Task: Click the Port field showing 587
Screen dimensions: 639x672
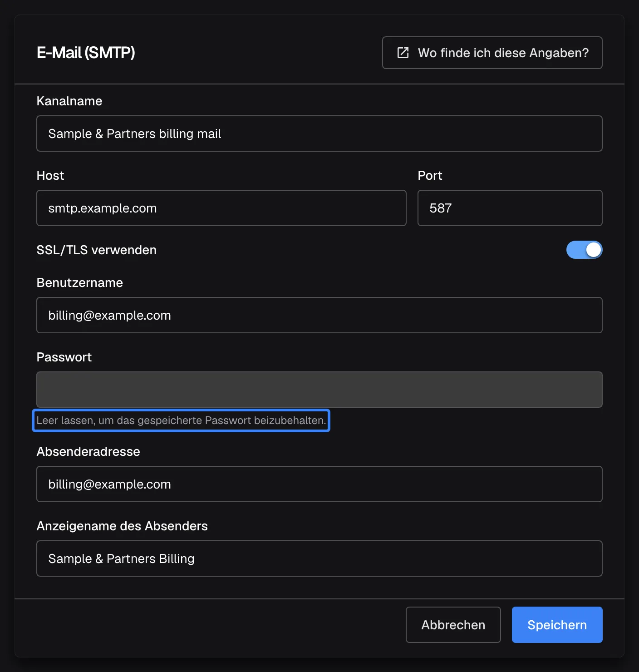Action: pyautogui.click(x=510, y=208)
